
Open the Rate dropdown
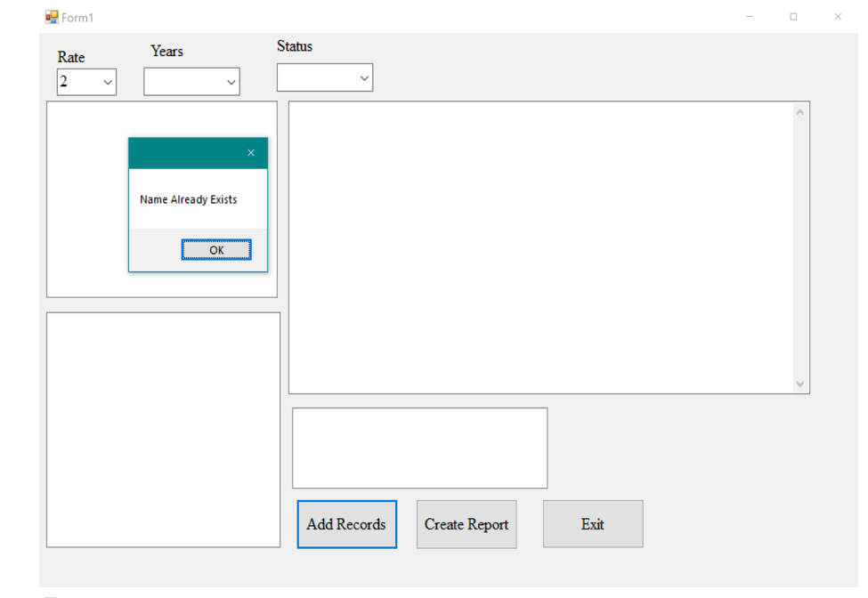coord(109,82)
